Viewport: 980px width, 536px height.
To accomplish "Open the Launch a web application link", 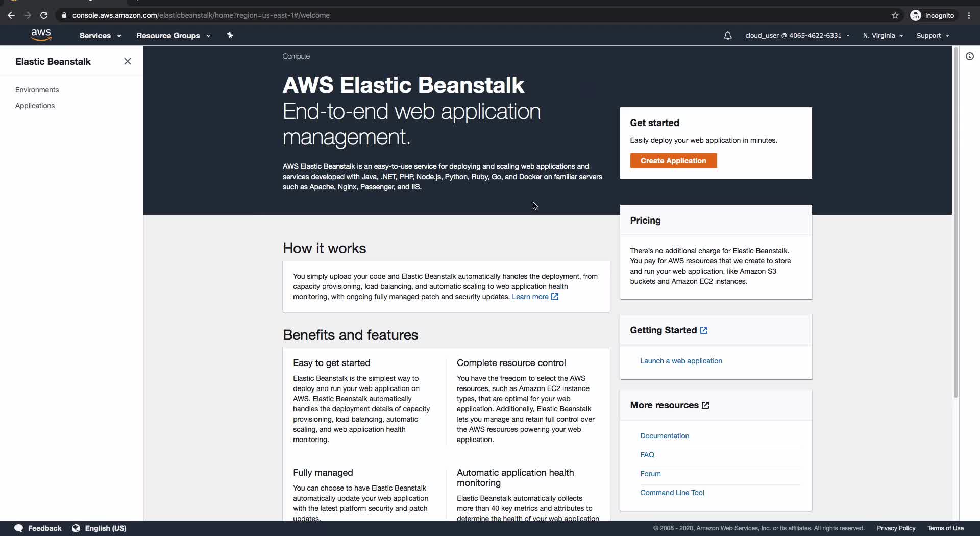I will 681,361.
